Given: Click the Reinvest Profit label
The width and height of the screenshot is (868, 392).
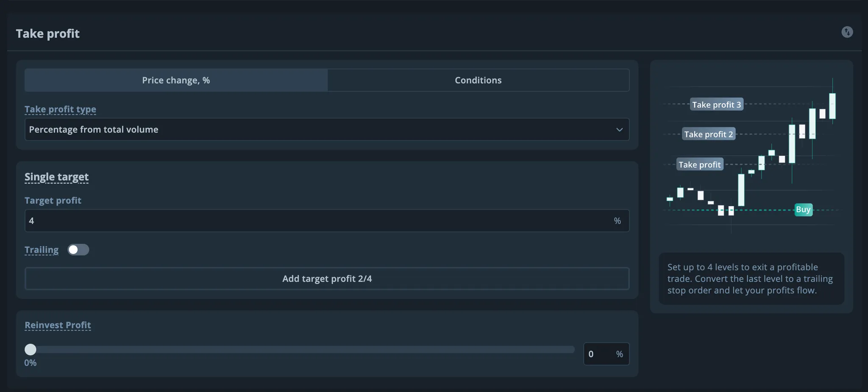Looking at the screenshot, I should tap(58, 325).
